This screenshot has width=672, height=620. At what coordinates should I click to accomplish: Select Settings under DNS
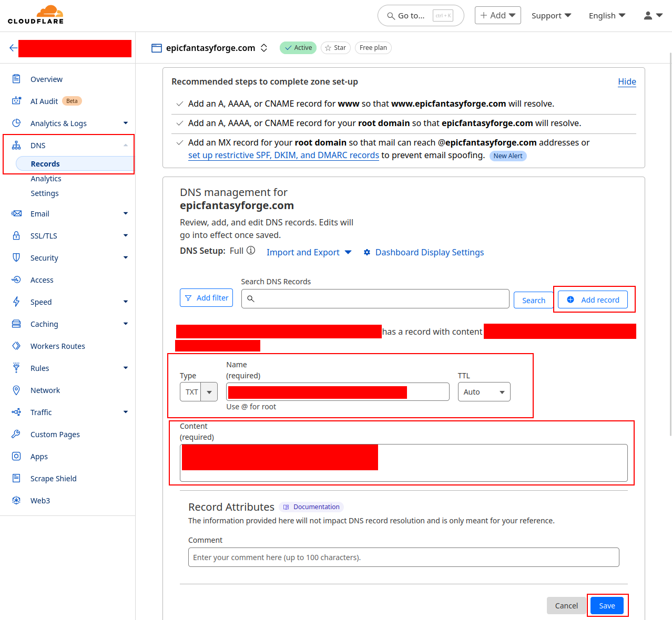[x=45, y=193]
